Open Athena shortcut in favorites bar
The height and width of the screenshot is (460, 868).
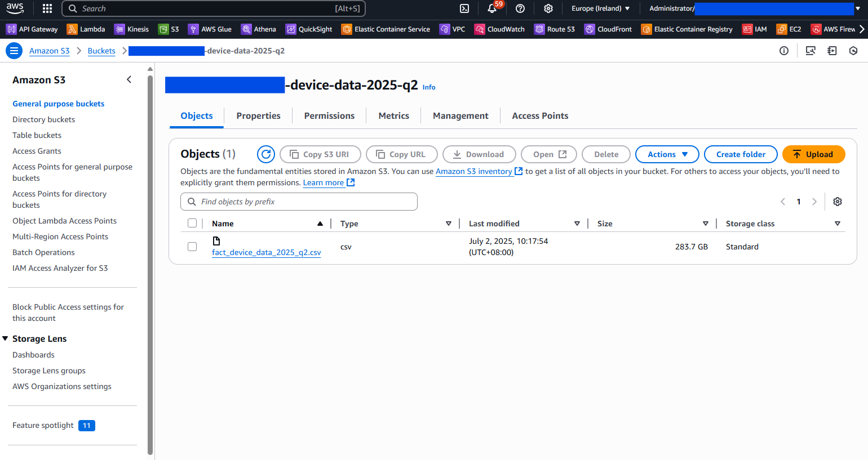pos(259,29)
